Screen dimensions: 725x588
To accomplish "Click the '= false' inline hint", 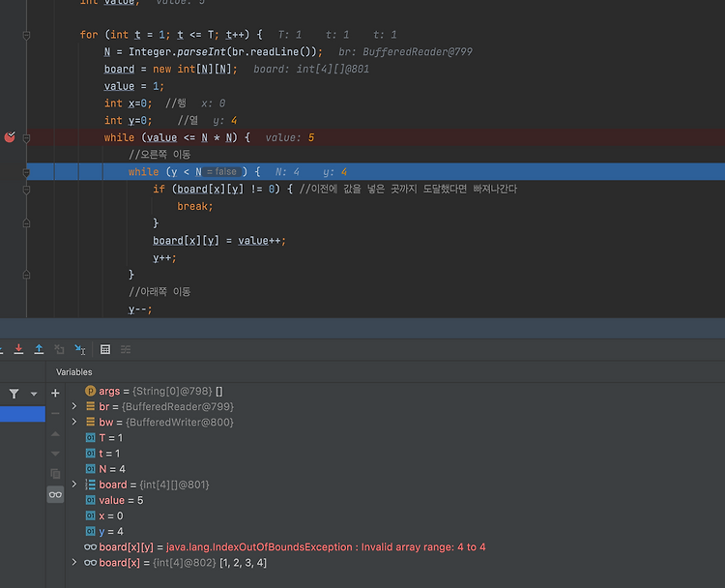I will pos(221,171).
